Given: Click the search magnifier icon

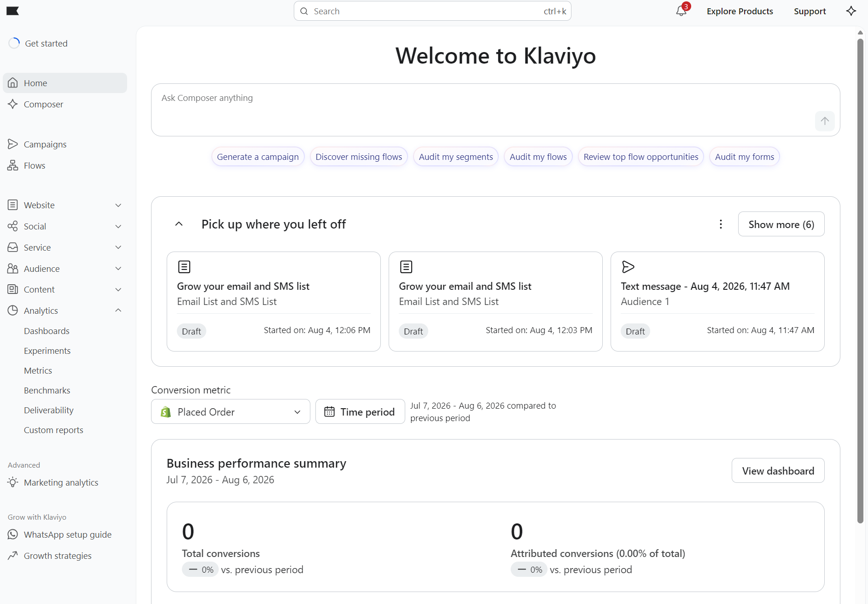Looking at the screenshot, I should click(x=304, y=11).
